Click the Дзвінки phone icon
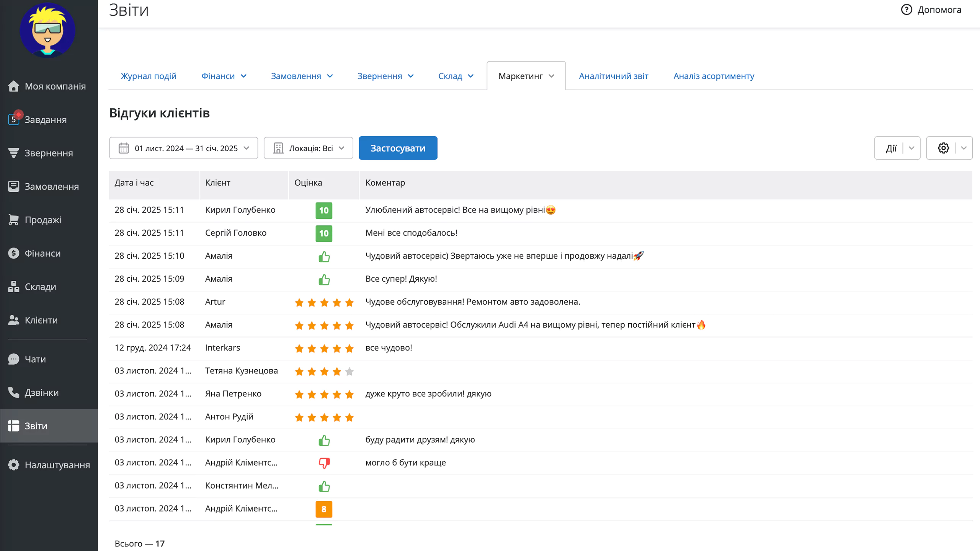Viewport: 980px width, 551px height. pos(13,393)
